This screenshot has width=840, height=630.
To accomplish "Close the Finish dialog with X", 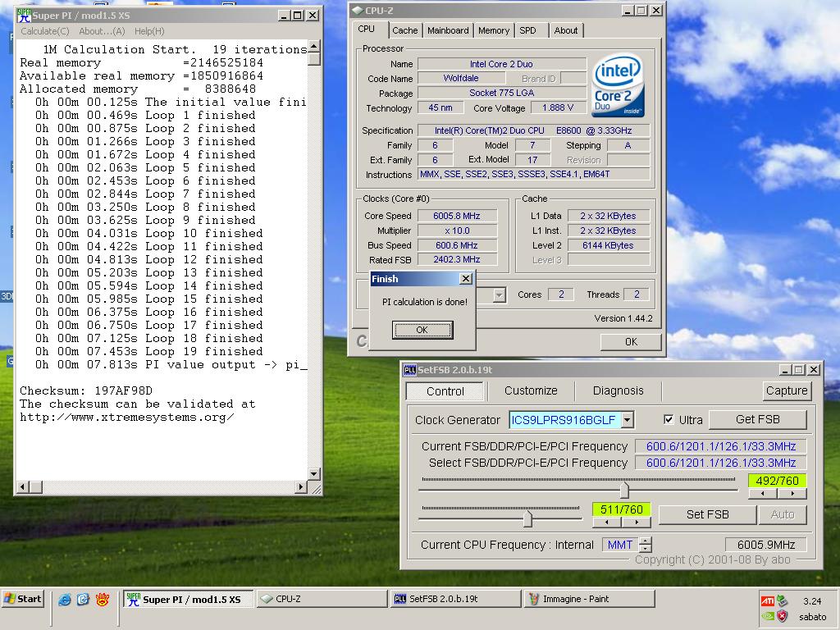I will [466, 279].
